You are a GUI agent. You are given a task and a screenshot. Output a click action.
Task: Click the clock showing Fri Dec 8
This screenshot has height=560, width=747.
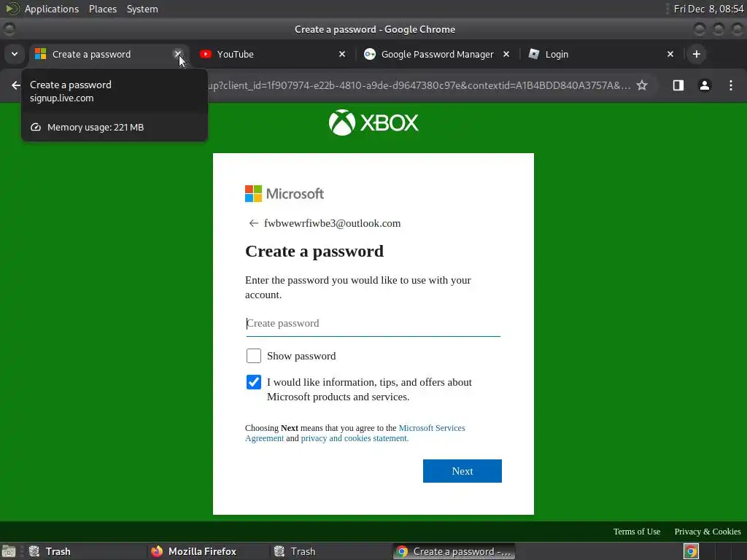708,9
